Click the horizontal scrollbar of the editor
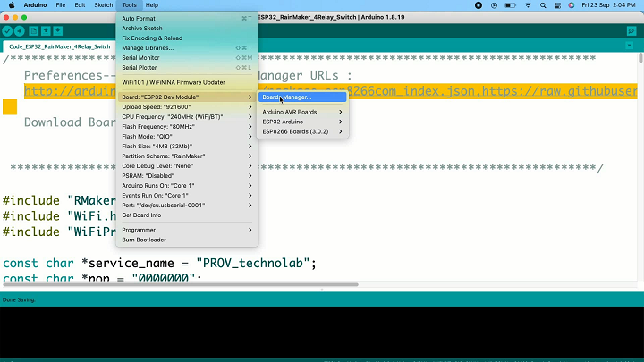644x362 pixels. (x=181, y=284)
